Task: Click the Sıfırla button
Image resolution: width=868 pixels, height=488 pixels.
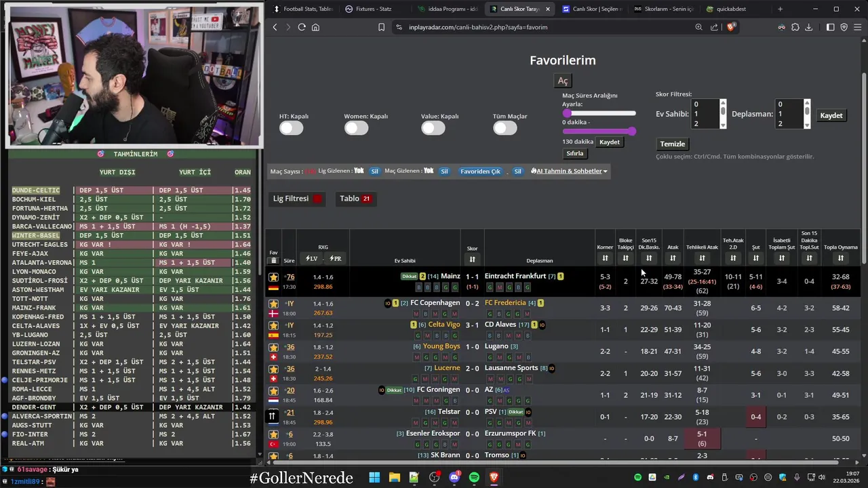Action: coord(575,153)
